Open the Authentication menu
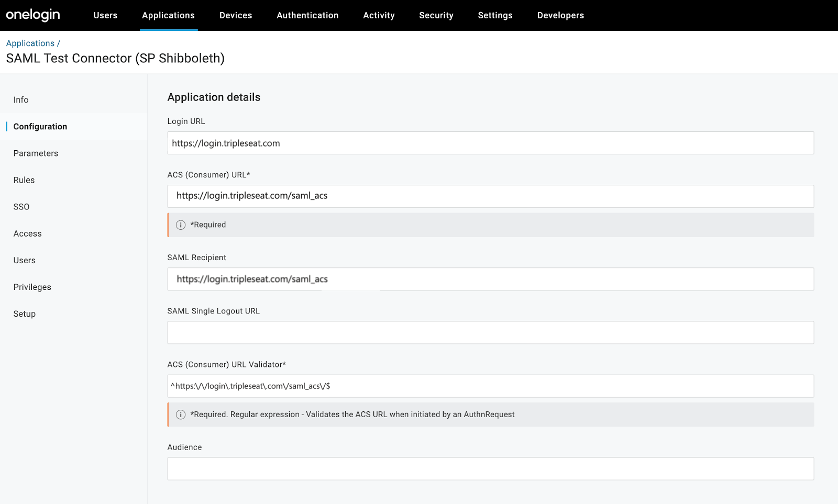Screen dimensions: 838x504 click(307, 15)
